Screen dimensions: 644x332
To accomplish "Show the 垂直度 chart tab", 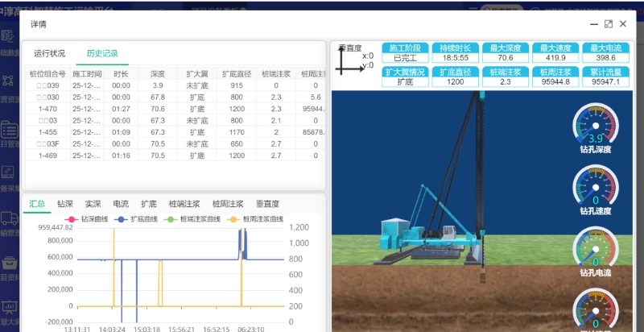I will coord(267,204).
